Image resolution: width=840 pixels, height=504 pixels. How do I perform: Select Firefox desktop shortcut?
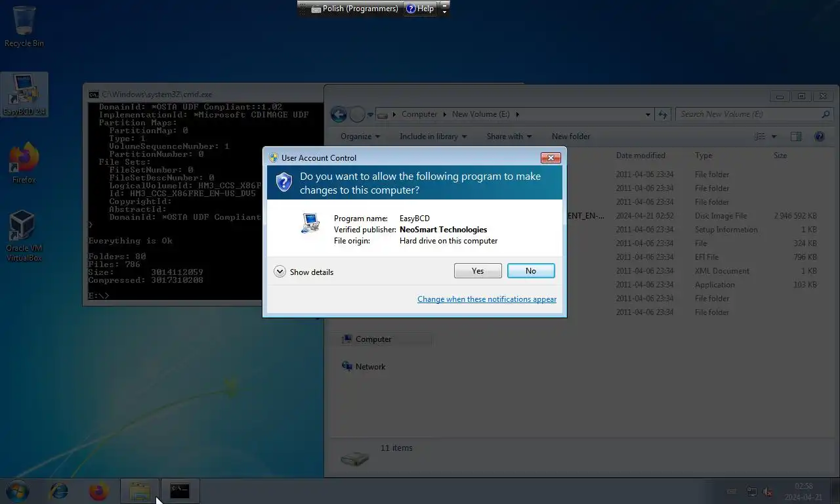point(24,163)
